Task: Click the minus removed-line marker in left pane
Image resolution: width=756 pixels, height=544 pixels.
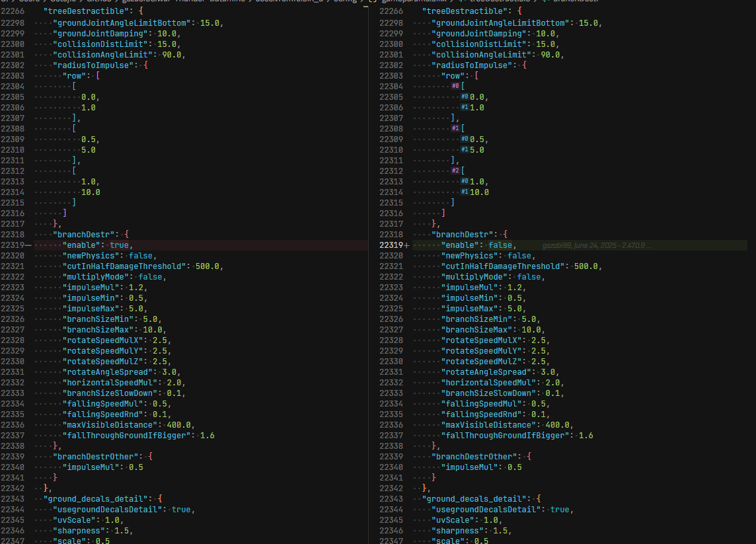Action: (x=28, y=245)
